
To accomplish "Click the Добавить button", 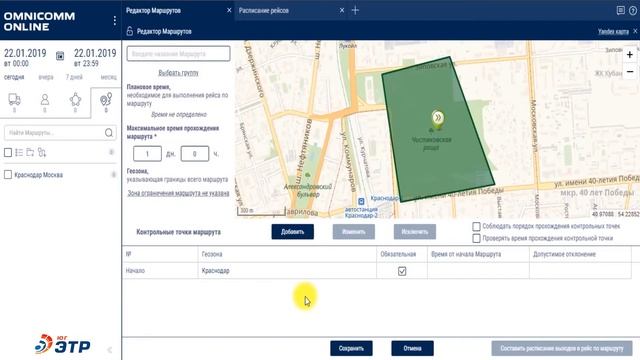I will [x=293, y=232].
